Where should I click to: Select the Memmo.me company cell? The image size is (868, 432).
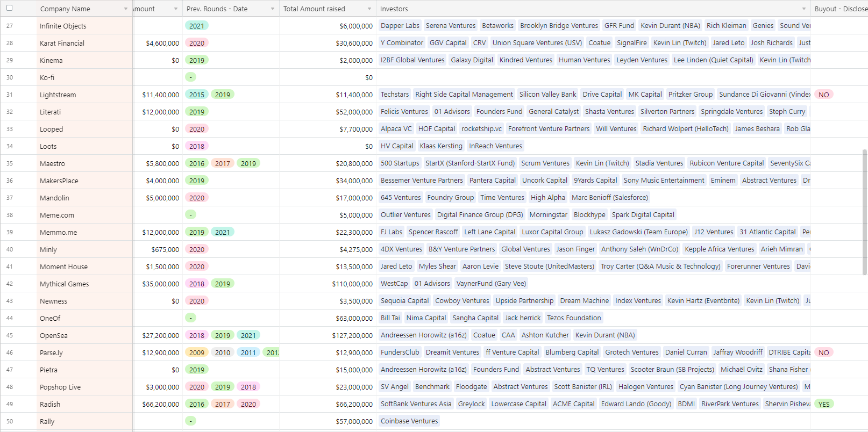point(84,232)
